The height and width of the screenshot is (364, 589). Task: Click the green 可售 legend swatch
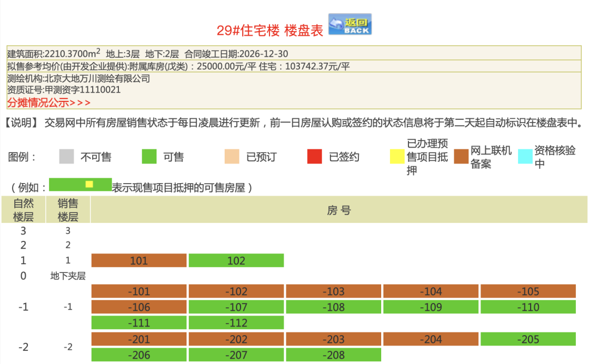[149, 157]
